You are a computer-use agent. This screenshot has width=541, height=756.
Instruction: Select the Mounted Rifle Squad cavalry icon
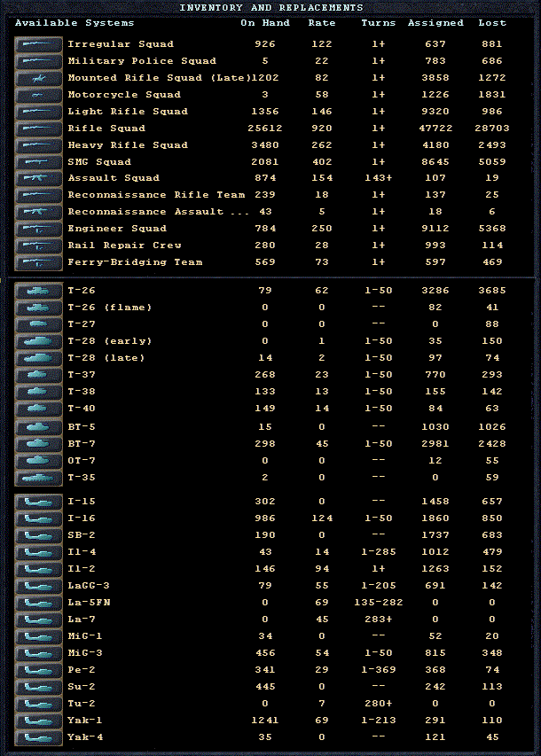[39, 78]
